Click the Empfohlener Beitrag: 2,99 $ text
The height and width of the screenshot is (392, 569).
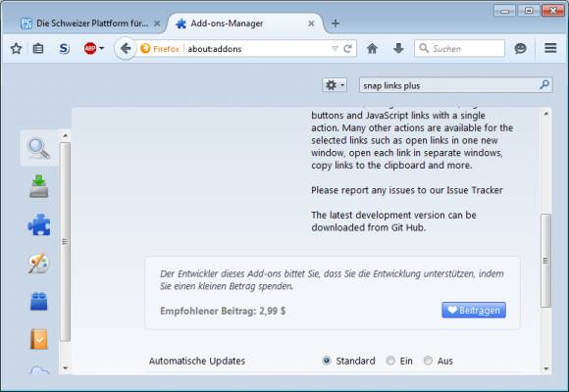(223, 311)
